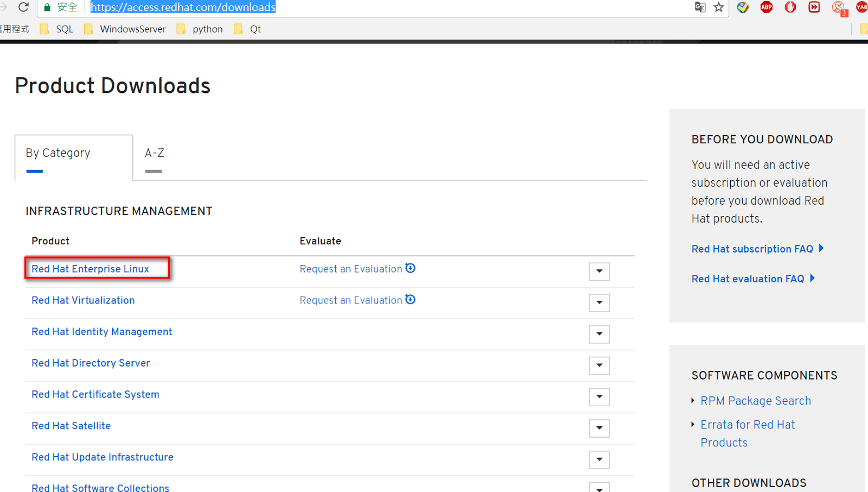Request an Evaluation for Enterprise Linux
The image size is (868, 492).
point(351,269)
